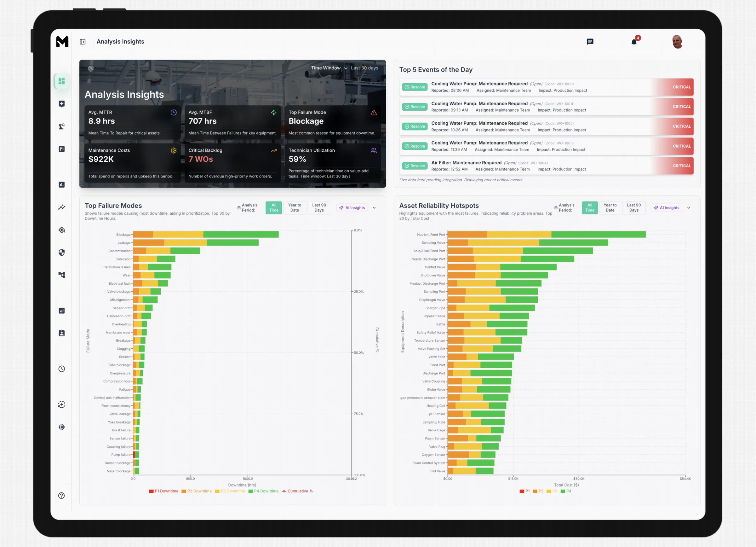The height and width of the screenshot is (547, 756).
Task: Open the chat messages icon in header
Action: 590,42
